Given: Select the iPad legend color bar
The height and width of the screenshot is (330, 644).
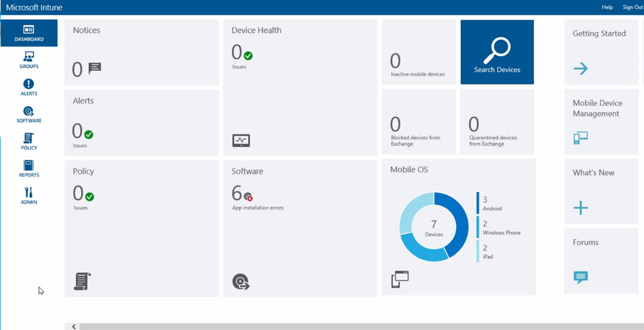Looking at the screenshot, I should 478,251.
